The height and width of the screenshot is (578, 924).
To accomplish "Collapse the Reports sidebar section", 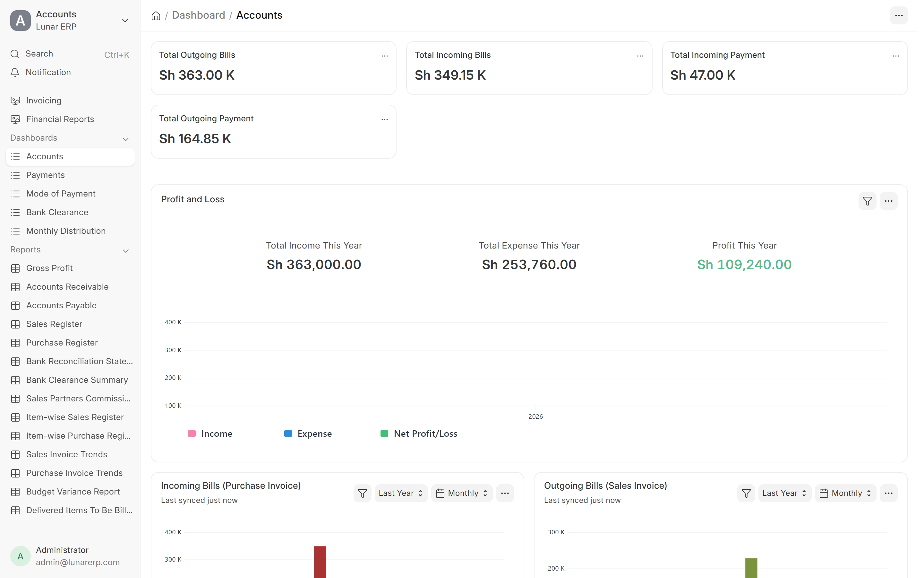I will [x=126, y=251].
